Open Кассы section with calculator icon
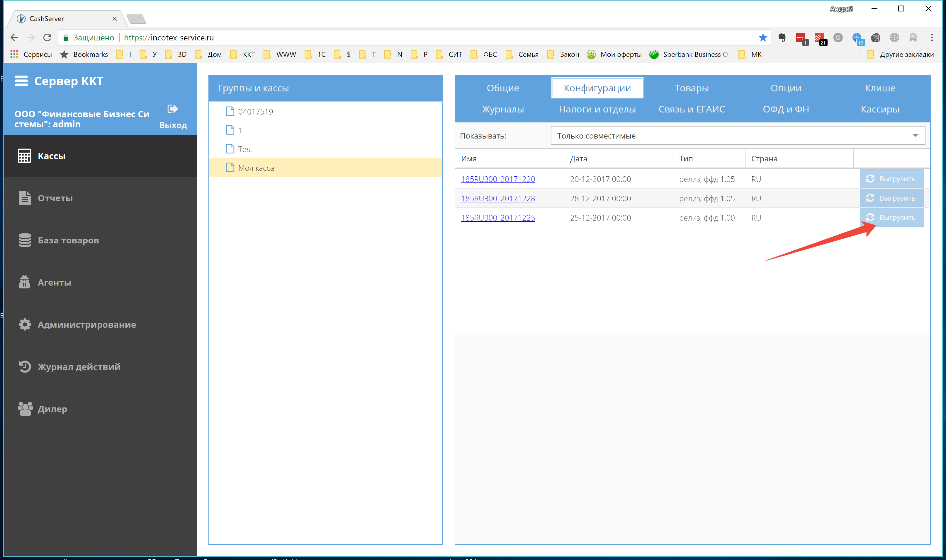This screenshot has height=560, width=946. pos(51,156)
